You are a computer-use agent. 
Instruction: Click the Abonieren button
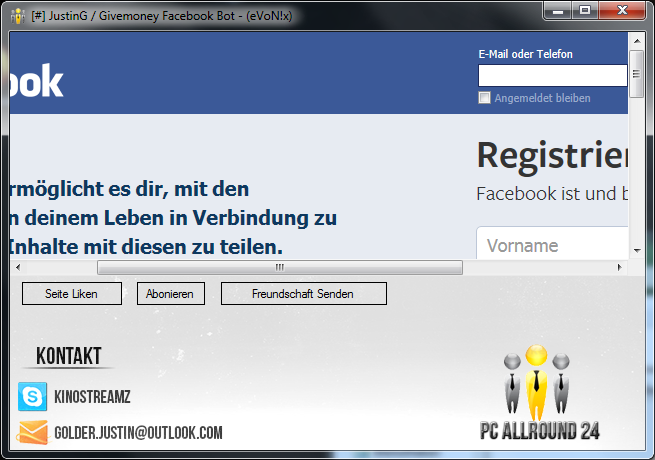click(x=171, y=294)
